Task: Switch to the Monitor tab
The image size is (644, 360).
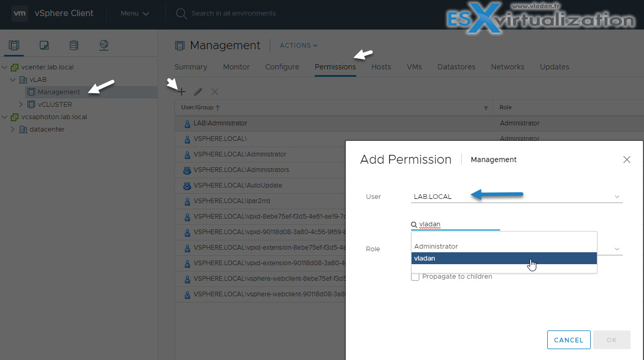Action: (236, 67)
